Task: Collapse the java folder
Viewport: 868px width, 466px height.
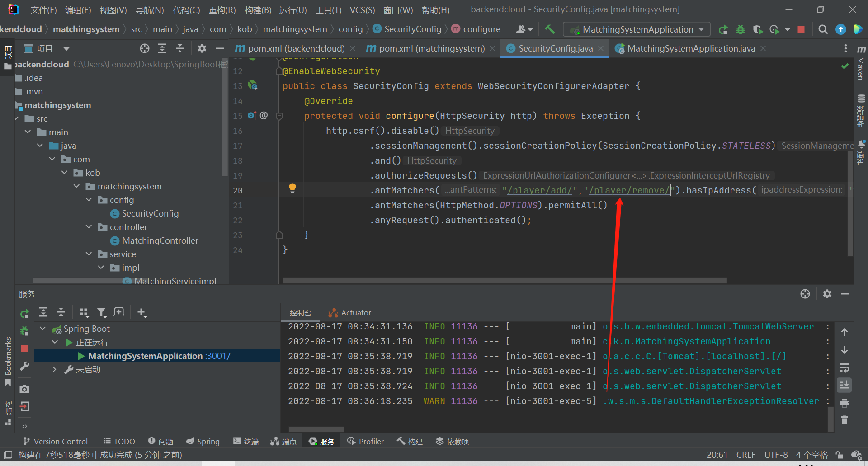Action: click(x=40, y=146)
